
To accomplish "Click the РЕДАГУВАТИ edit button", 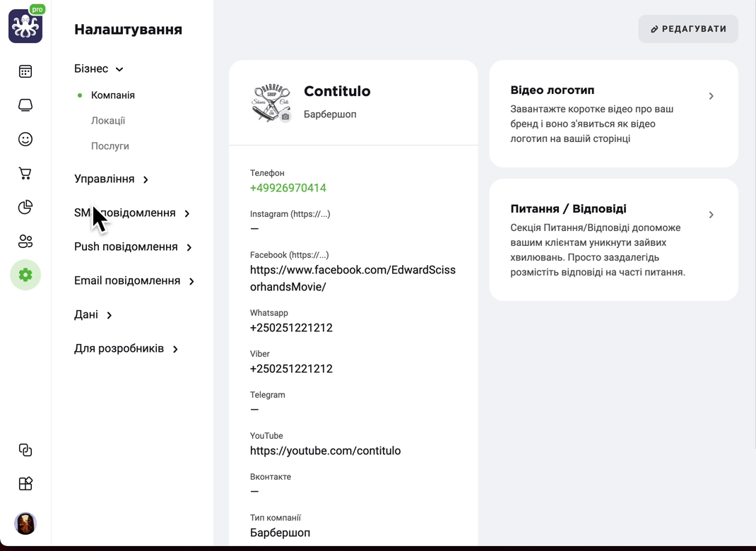I will pyautogui.click(x=688, y=29).
